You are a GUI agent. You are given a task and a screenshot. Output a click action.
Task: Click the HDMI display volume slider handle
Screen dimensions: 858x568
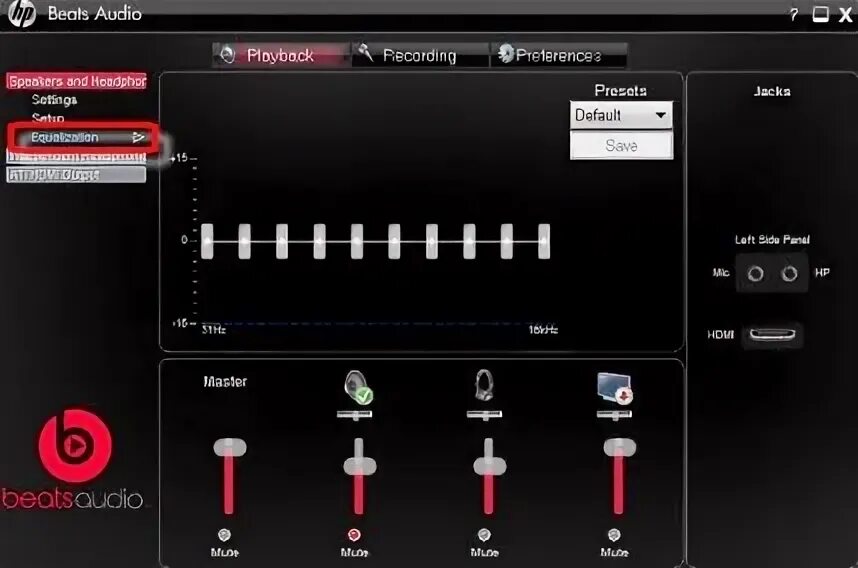[x=619, y=447]
